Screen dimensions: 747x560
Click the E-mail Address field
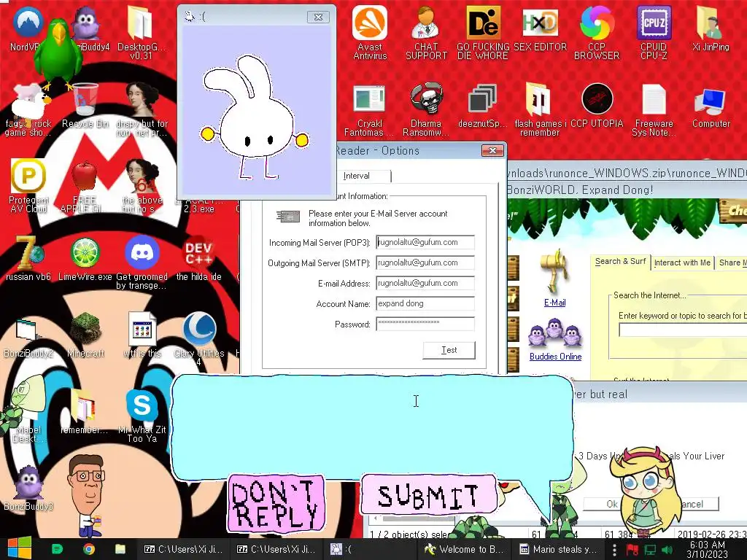pos(425,283)
